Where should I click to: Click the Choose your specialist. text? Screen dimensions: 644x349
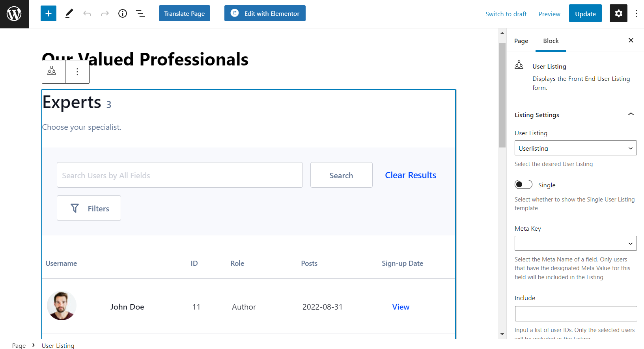pyautogui.click(x=82, y=127)
